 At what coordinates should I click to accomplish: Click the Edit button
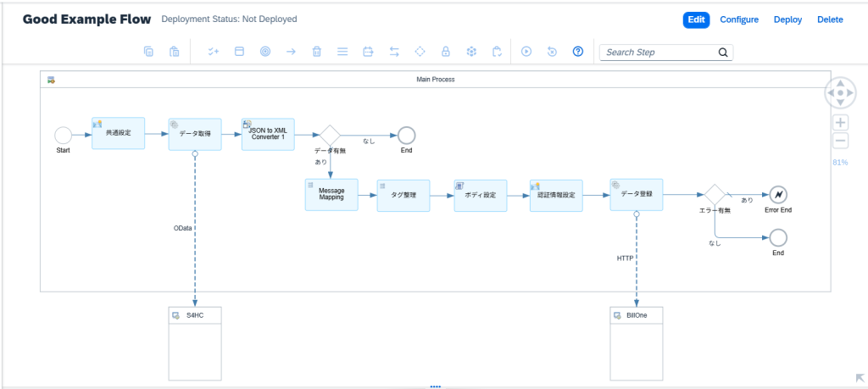click(696, 20)
